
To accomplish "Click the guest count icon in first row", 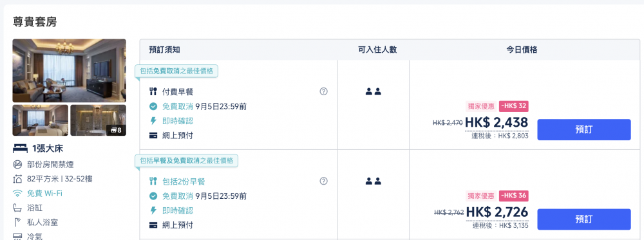I will (374, 91).
